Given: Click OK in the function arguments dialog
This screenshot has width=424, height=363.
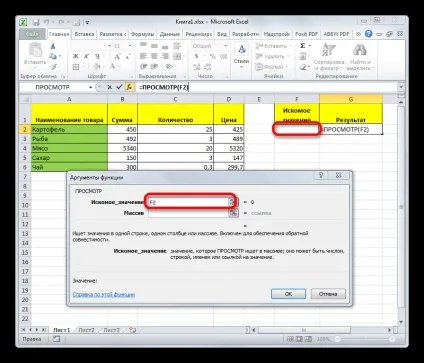Looking at the screenshot, I should pos(288,294).
